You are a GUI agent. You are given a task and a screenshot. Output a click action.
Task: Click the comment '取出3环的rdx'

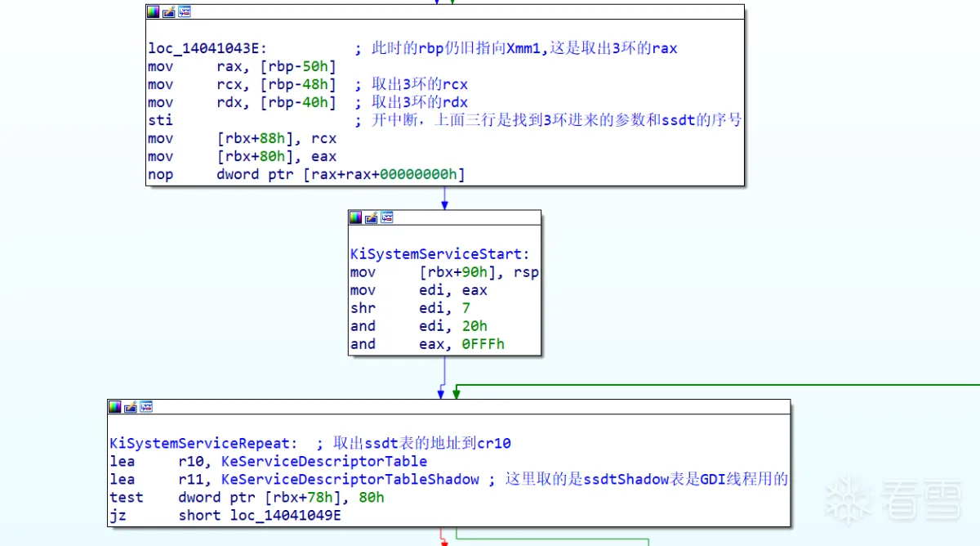point(412,103)
